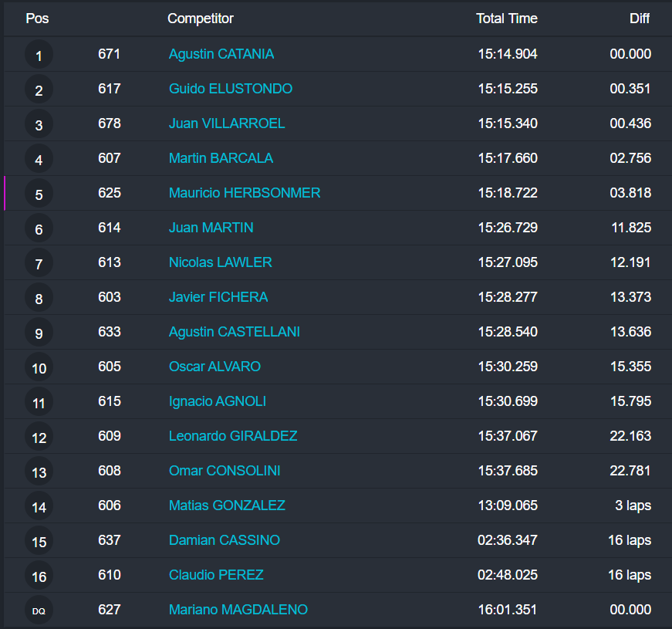The image size is (672, 629).
Task: Open Leonardo GIRALDEZ competitor page
Action: 233,436
